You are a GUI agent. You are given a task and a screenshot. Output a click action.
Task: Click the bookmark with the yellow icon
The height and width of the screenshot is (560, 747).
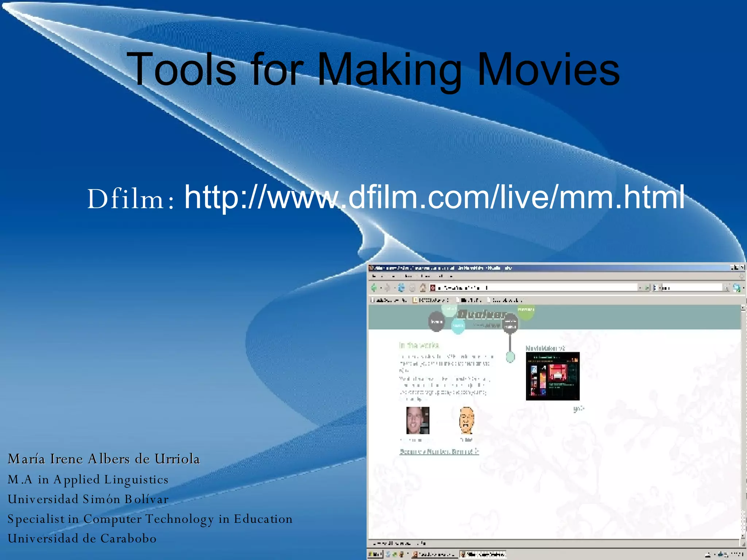click(431, 300)
